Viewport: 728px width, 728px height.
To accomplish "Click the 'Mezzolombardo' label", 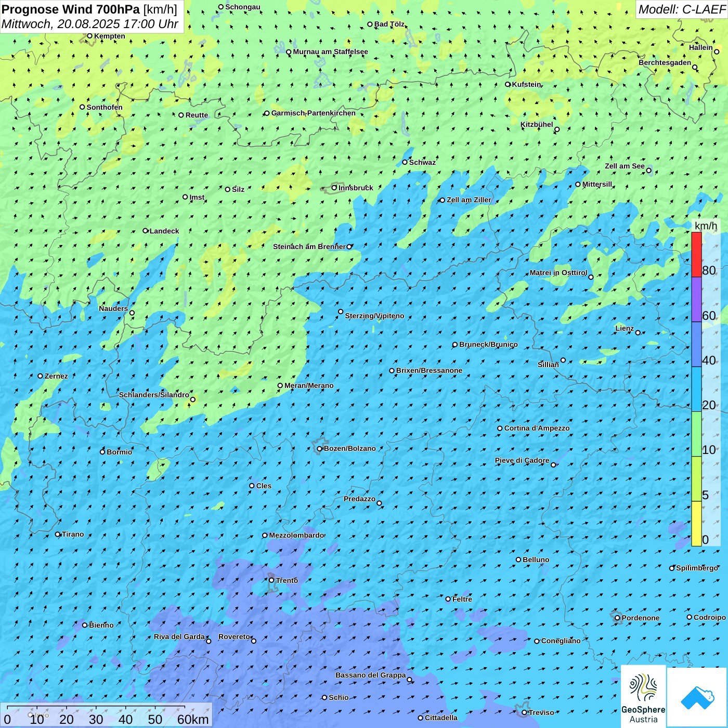I will 296,535.
